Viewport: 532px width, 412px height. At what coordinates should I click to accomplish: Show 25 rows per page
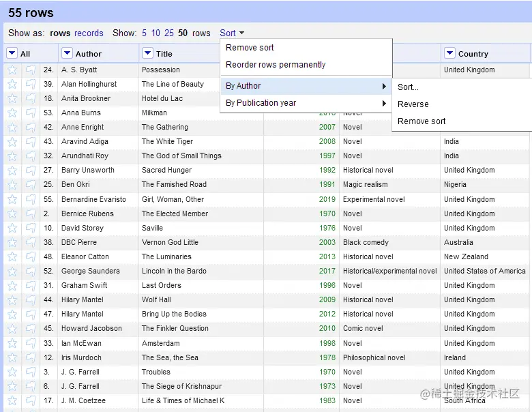click(x=169, y=33)
